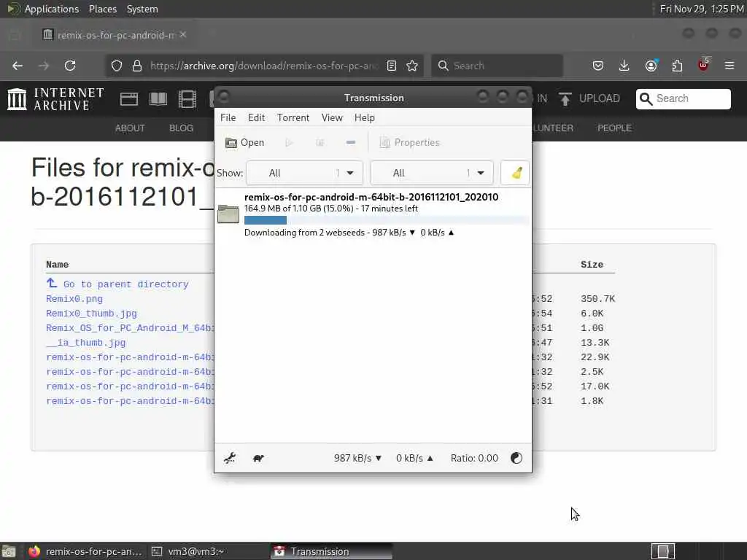This screenshot has width=747, height=560.
Task: Click the torrent folder icon
Action: point(228,214)
